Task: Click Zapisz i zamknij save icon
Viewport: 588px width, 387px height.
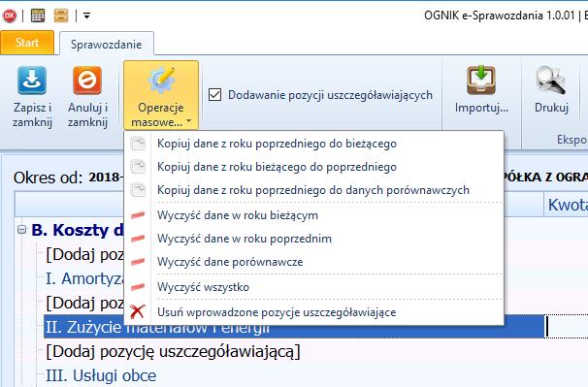Action: coord(32,81)
